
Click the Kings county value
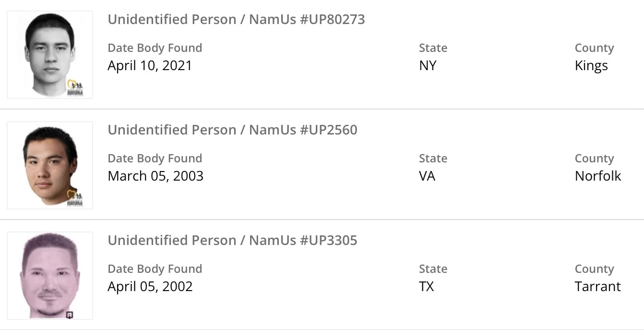[591, 66]
